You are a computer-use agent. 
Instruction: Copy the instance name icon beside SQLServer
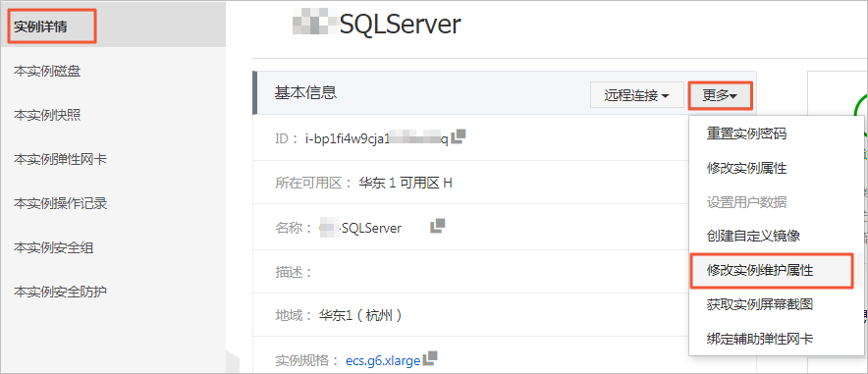click(x=438, y=226)
